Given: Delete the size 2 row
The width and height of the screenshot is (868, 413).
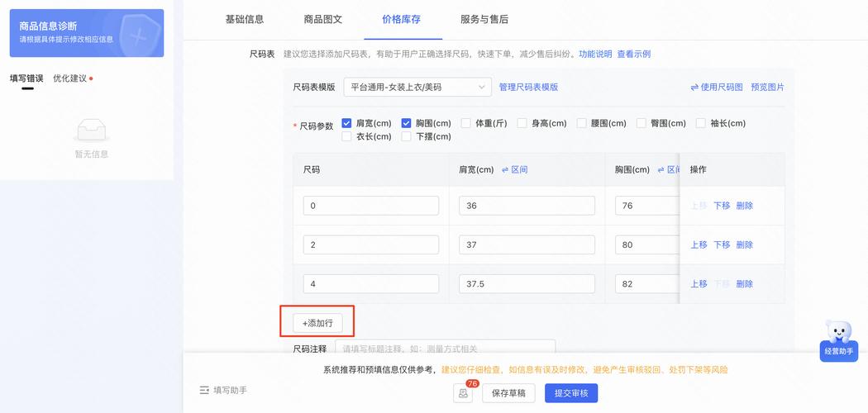Looking at the screenshot, I should (x=745, y=245).
